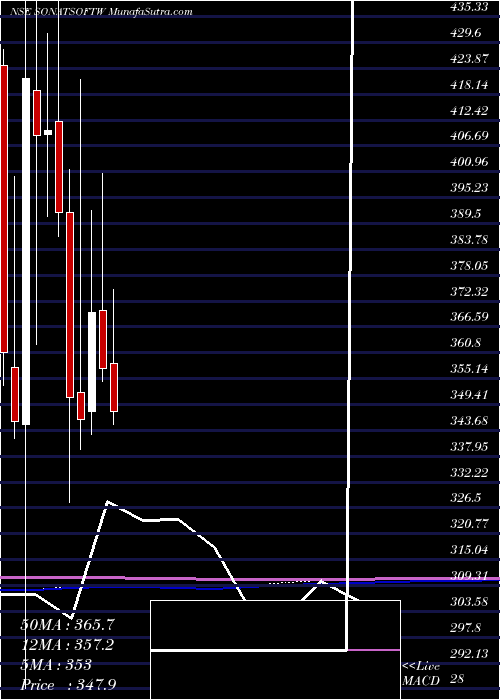Select the 366.59 price axis label

467,317
